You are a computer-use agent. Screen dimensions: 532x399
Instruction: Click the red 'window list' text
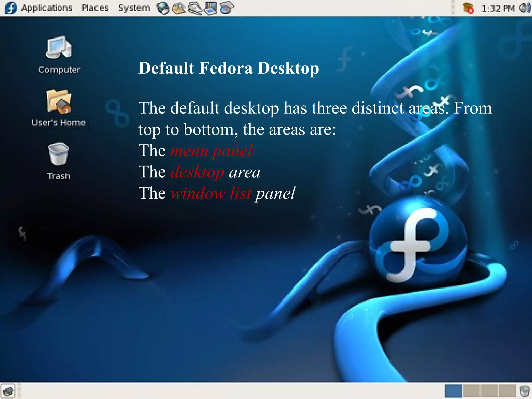click(x=211, y=193)
